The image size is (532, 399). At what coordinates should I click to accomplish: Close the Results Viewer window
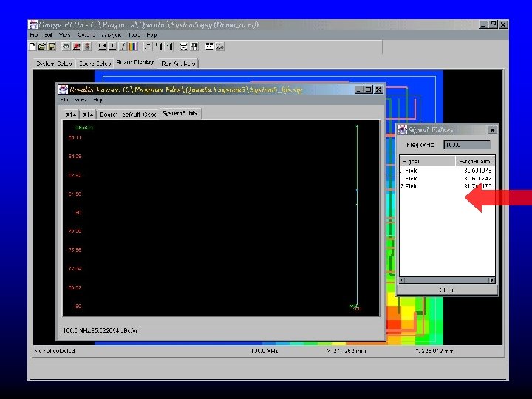coord(378,89)
